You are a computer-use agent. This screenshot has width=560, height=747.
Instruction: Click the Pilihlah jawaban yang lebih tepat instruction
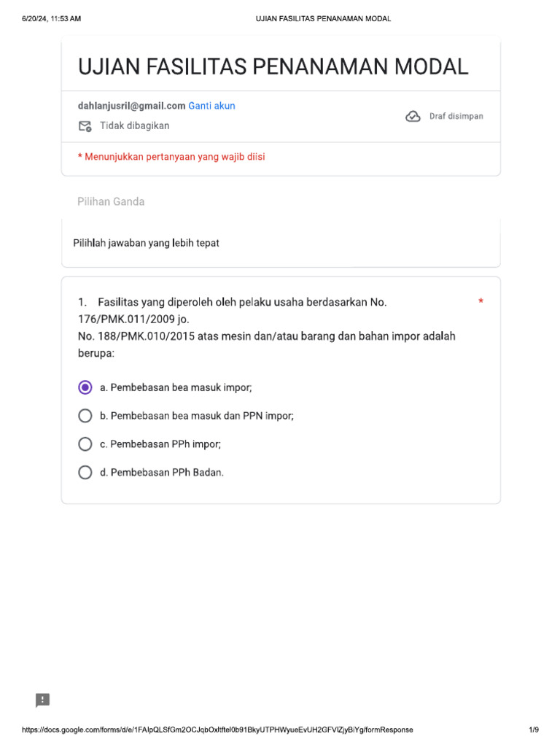[146, 243]
